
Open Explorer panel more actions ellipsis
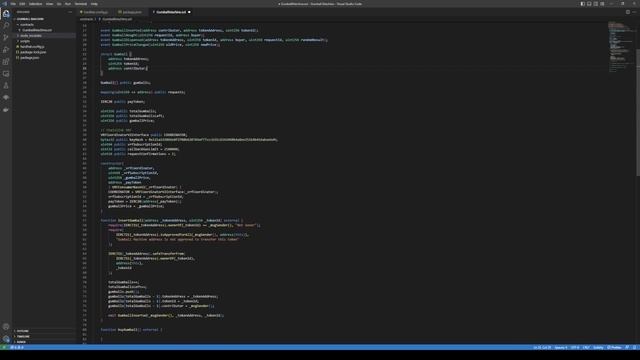70,12
